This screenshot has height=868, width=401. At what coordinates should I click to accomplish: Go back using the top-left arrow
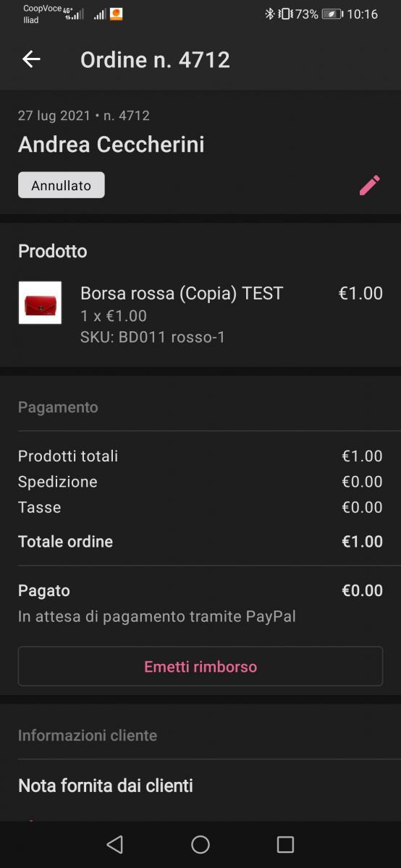pos(31,59)
